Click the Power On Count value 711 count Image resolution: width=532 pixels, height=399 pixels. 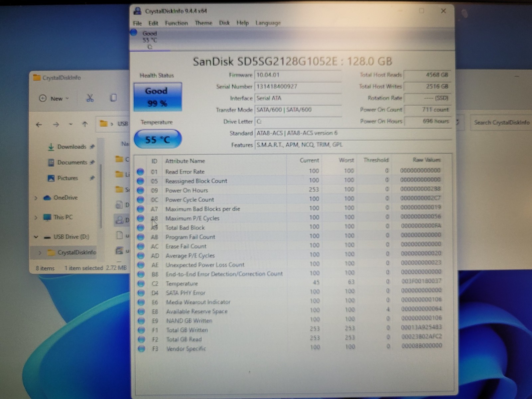click(x=427, y=110)
